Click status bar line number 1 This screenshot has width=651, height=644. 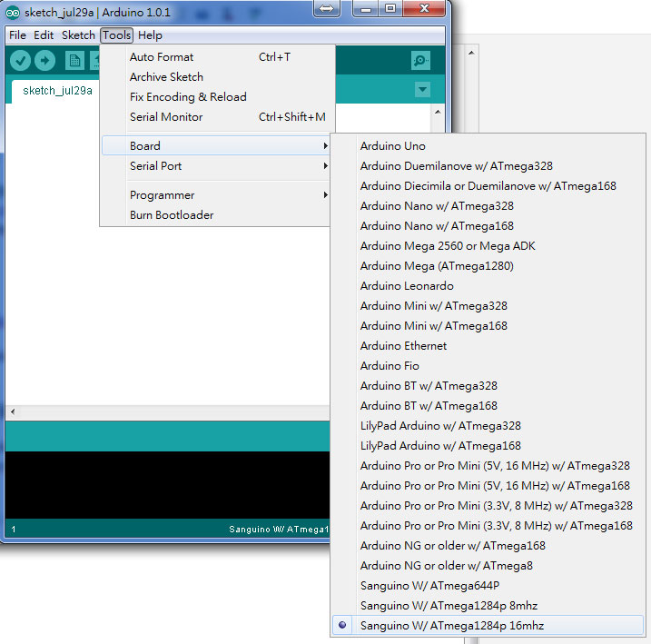pos(14,530)
